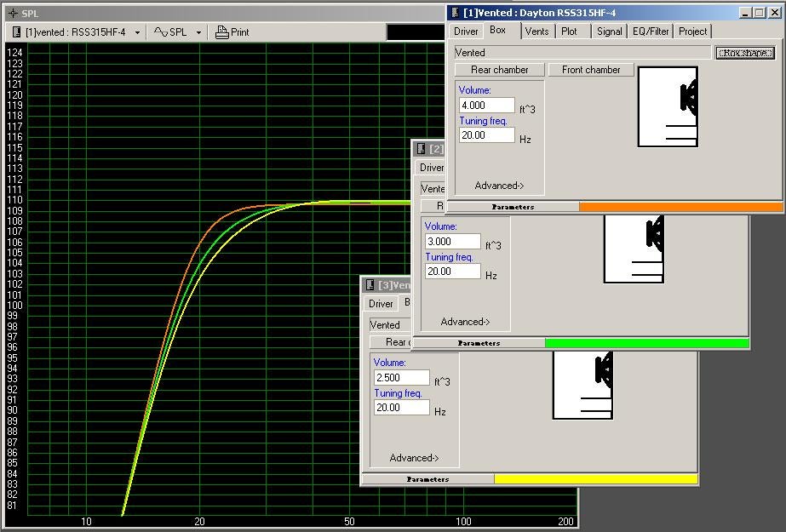Viewport: 786px width, 532px height.
Task: Click the "ft^3" unit label in window [1]
Action: [x=527, y=109]
